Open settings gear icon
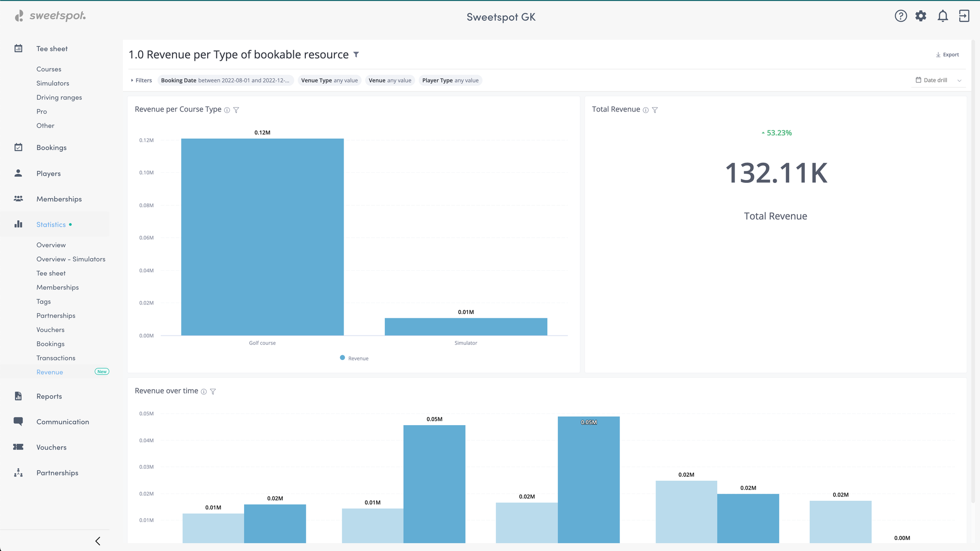This screenshot has width=980, height=551. point(921,16)
